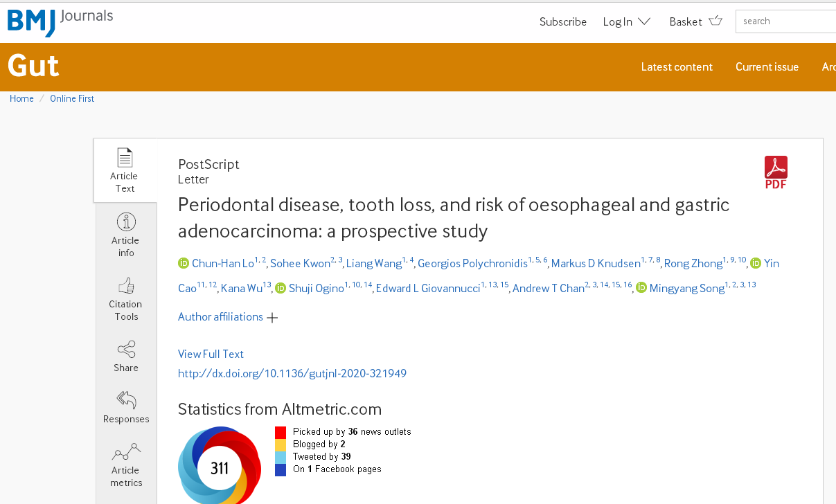The width and height of the screenshot is (836, 504).
Task: Click author Andrew T Chan
Action: pyautogui.click(x=549, y=288)
